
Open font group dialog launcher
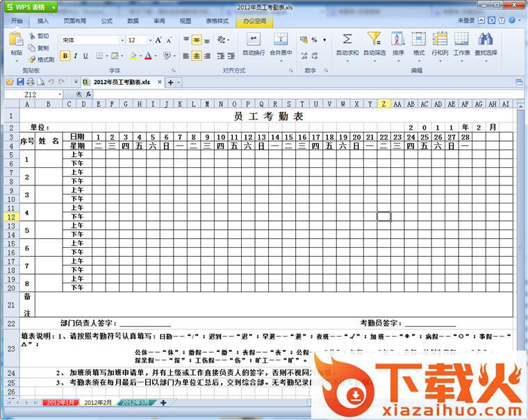174,70
